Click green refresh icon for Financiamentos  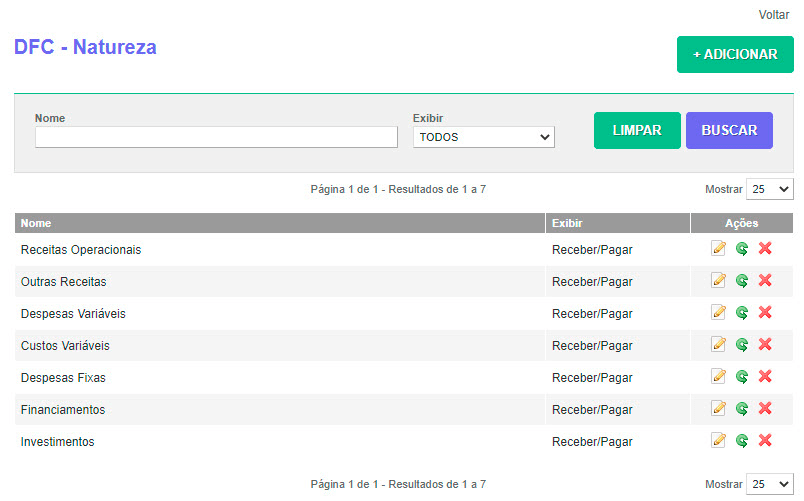[x=742, y=409]
